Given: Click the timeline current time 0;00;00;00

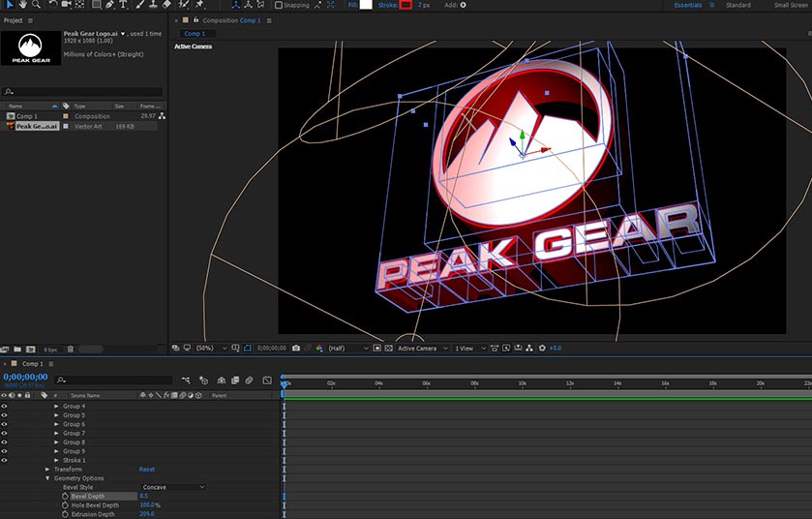Looking at the screenshot, I should tap(25, 377).
